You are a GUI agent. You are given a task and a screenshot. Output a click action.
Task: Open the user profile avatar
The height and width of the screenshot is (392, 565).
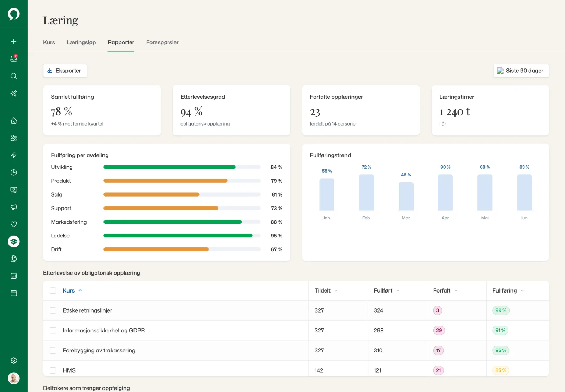(14, 378)
